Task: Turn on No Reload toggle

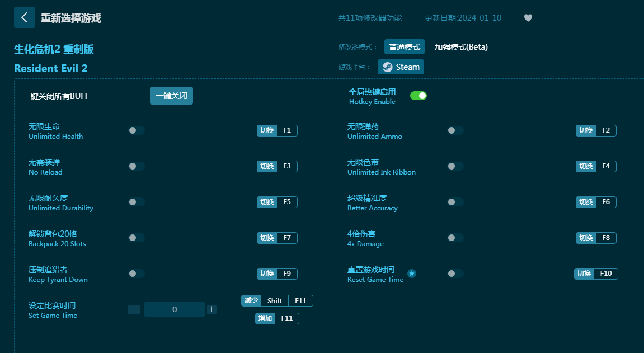Action: pyautogui.click(x=137, y=166)
